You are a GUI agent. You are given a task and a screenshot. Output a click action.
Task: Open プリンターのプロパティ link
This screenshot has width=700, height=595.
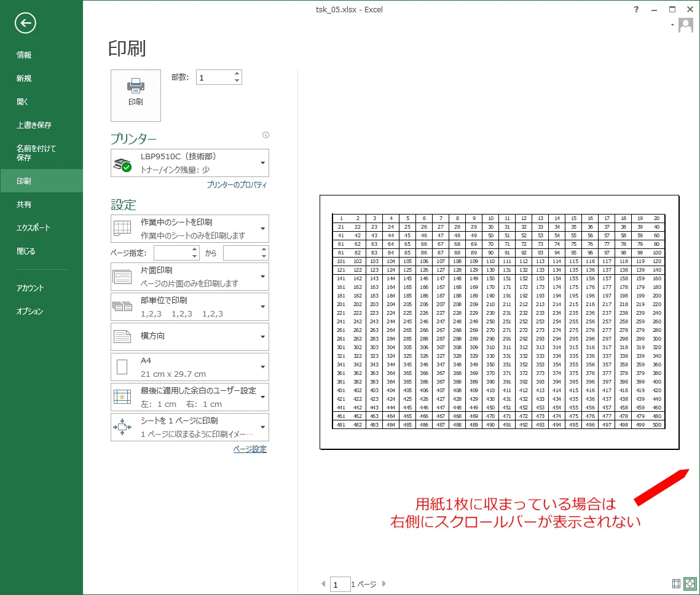(237, 184)
